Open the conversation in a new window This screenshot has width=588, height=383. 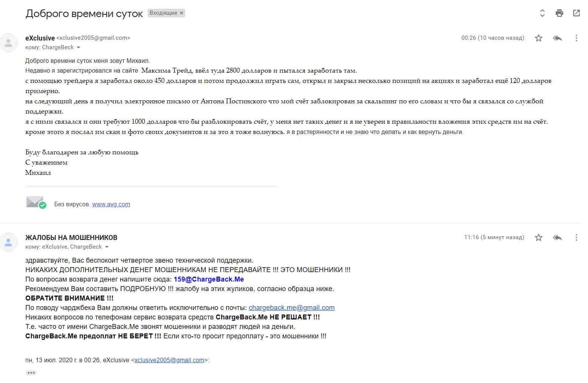pos(576,13)
